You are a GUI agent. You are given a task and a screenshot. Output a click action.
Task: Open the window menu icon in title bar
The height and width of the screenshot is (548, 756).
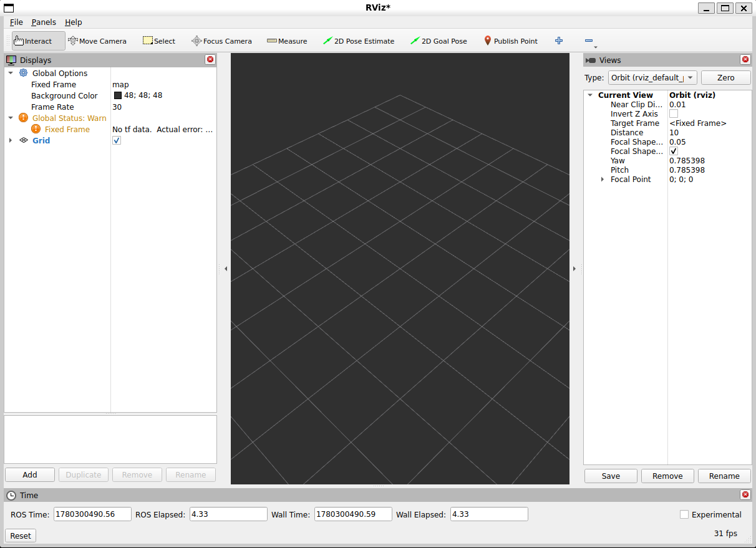point(8,7)
